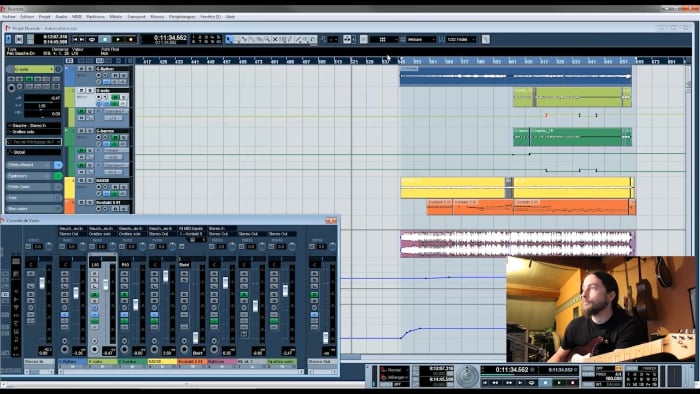The width and height of the screenshot is (700, 394).
Task: Click Record on bottom transport panel
Action: click(x=573, y=382)
